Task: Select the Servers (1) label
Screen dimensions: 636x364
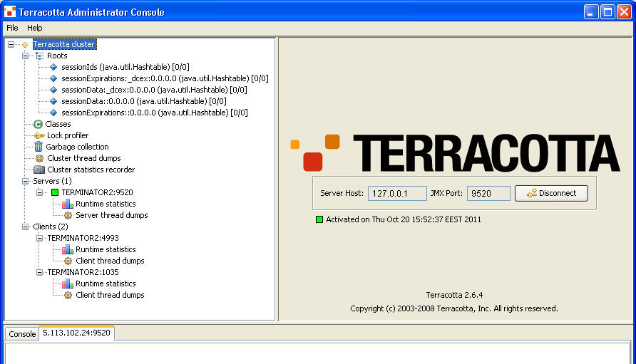Action: tap(52, 181)
